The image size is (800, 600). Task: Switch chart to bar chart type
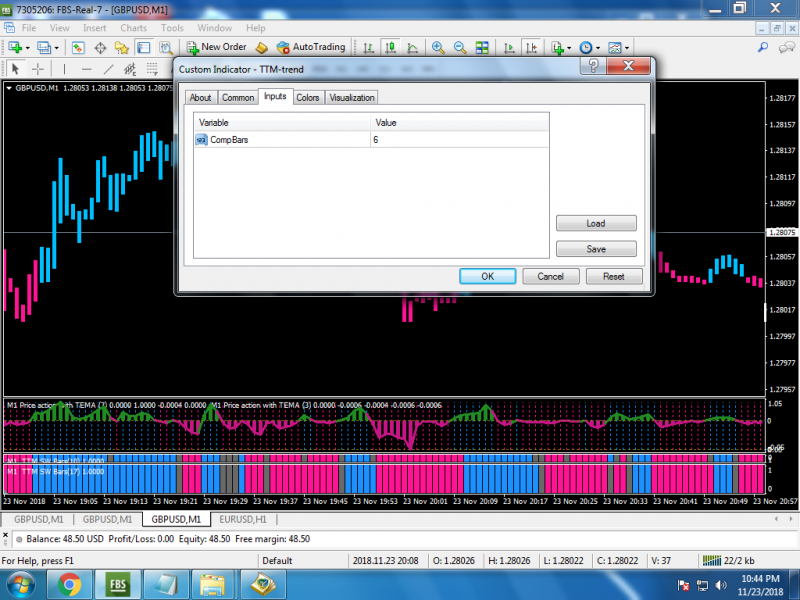(368, 48)
